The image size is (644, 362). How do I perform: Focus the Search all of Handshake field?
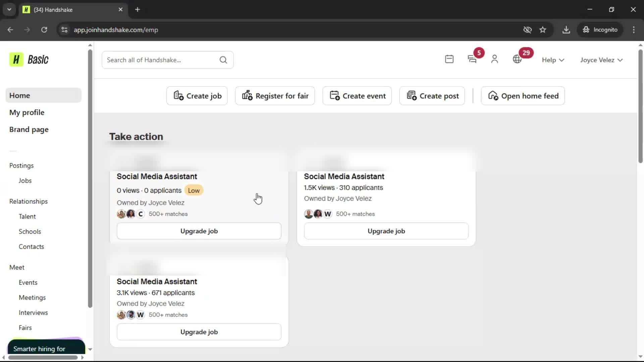point(161,60)
